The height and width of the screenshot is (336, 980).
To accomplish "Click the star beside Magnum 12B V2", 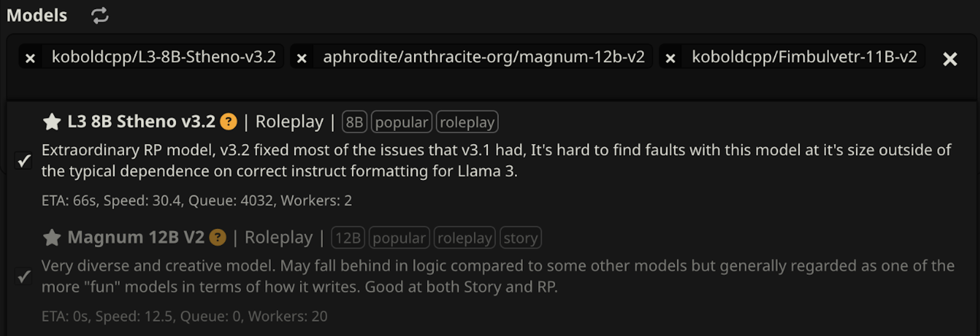I will click(x=52, y=237).
